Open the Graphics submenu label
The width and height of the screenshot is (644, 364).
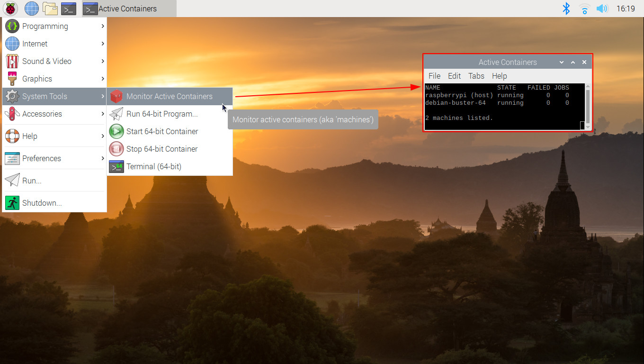click(x=37, y=79)
